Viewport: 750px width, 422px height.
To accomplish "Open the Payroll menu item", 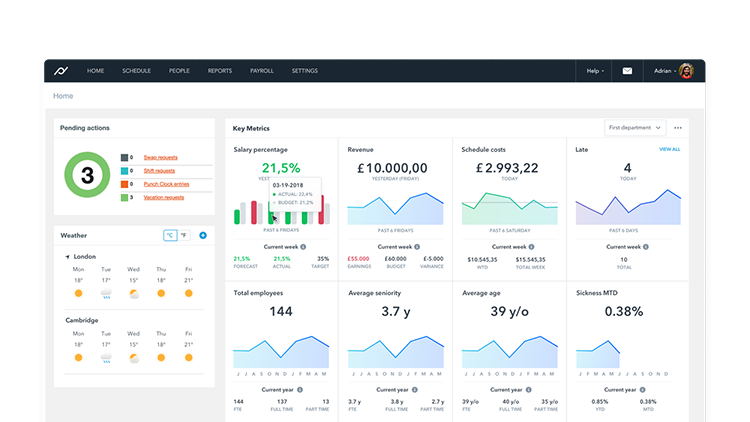I will click(262, 71).
